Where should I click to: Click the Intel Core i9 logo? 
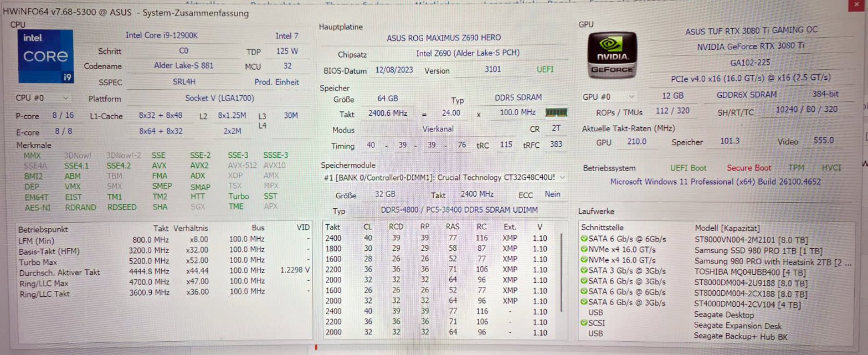(45, 57)
